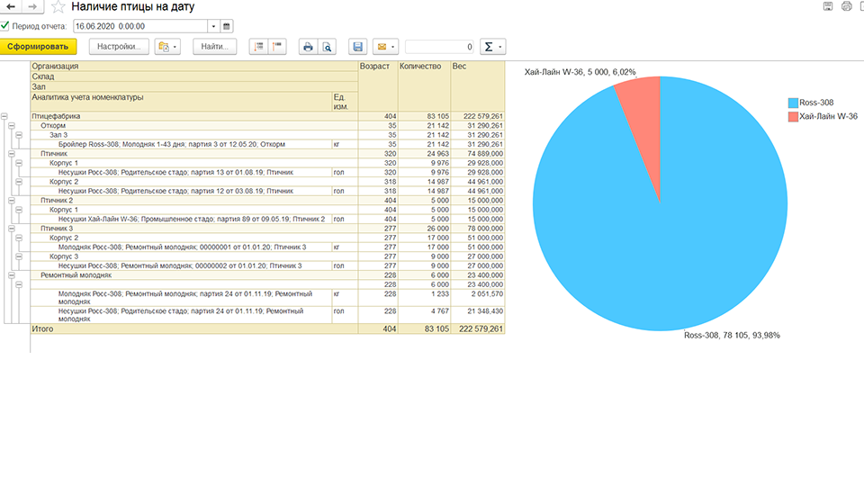This screenshot has height=504, width=864.
Task: Select Аналитика учета номенклатуры header cell
Action: click(181, 102)
